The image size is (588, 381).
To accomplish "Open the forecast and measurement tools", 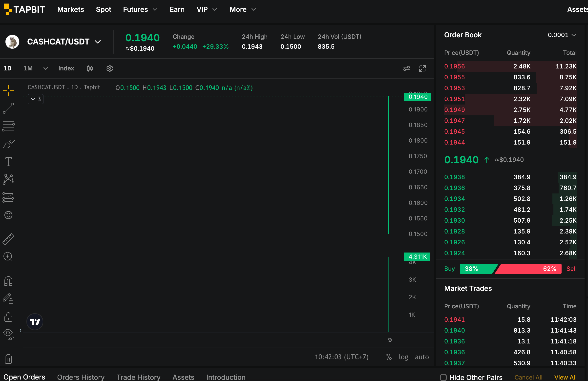I will [8, 197].
